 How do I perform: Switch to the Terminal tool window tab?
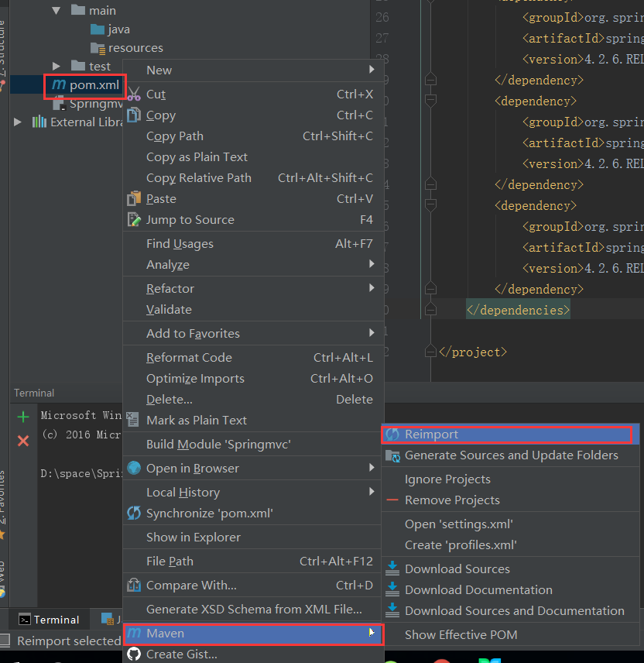pos(49,620)
